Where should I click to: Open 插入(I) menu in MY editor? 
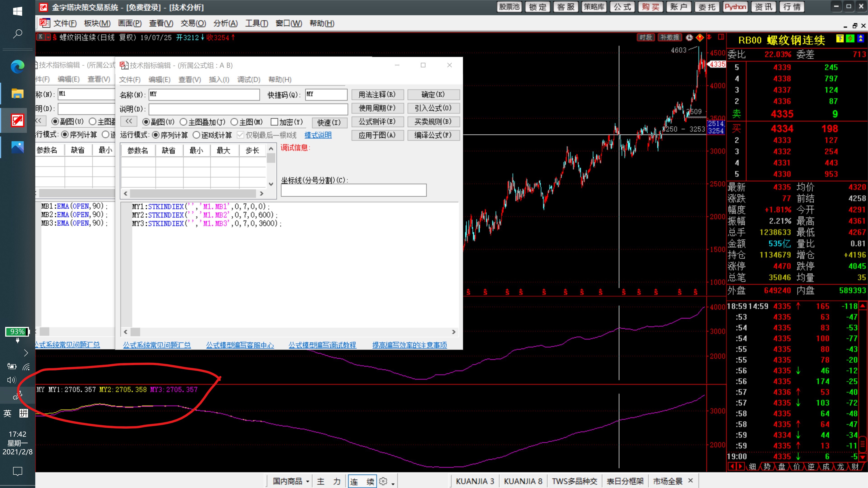click(x=219, y=80)
